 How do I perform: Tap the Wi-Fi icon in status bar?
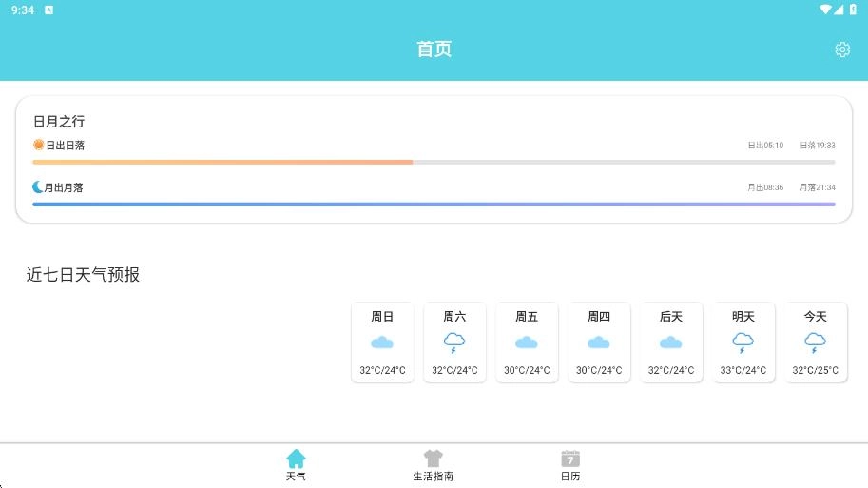click(824, 10)
